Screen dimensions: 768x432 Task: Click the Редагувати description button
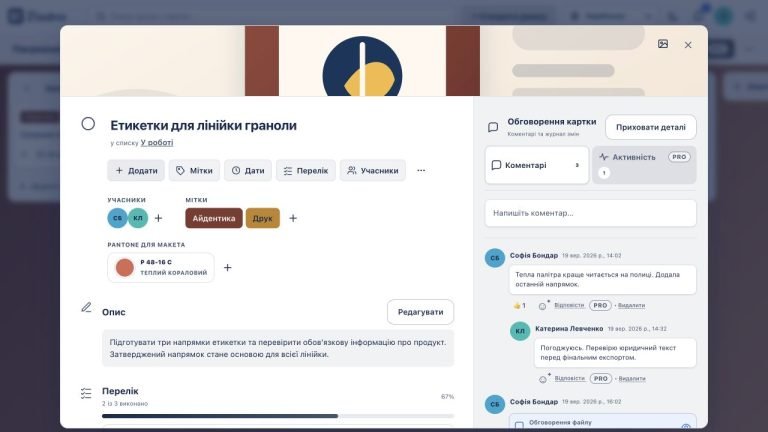(420, 312)
